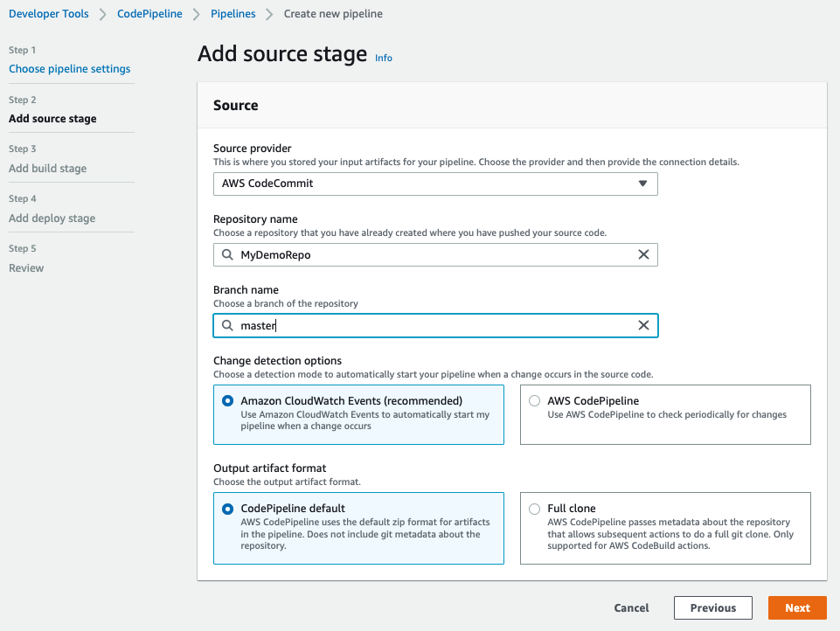Open Info link beside Add source stage
Screen dimensions: 840x631
384,58
